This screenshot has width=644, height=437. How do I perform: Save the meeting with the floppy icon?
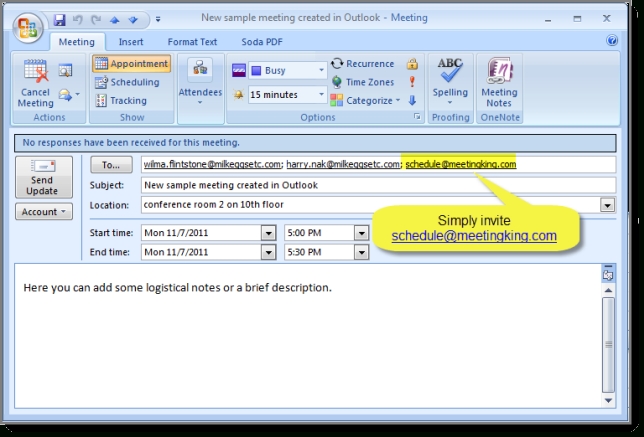pyautogui.click(x=60, y=20)
